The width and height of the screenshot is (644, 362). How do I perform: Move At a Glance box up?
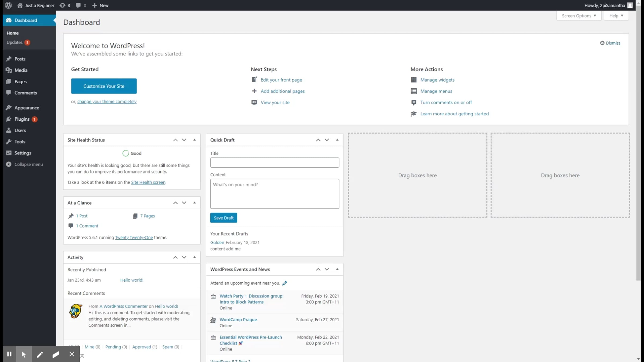coord(175,203)
